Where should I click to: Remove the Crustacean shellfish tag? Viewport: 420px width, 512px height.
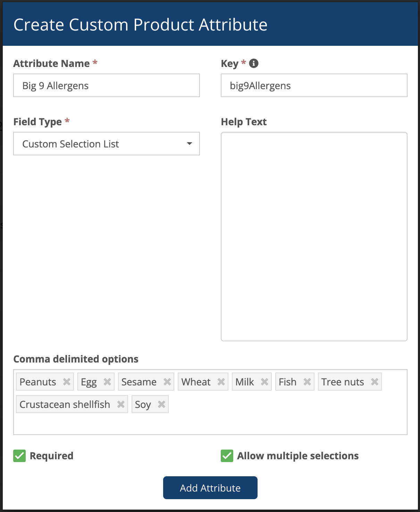coord(121,404)
